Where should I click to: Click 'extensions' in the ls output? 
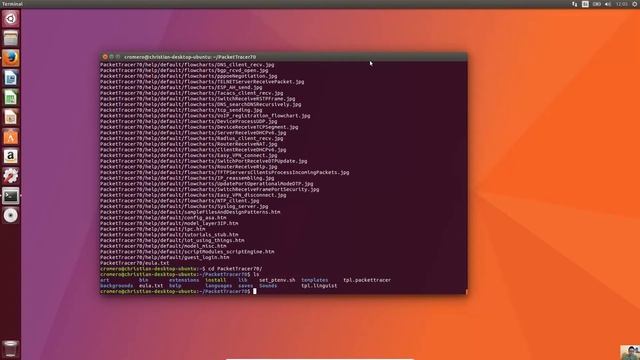point(184,280)
